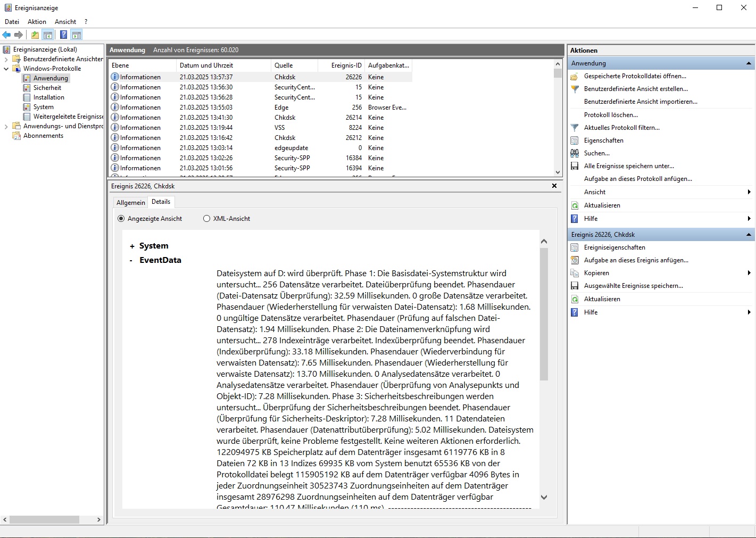Expand the System node in details

(132, 246)
